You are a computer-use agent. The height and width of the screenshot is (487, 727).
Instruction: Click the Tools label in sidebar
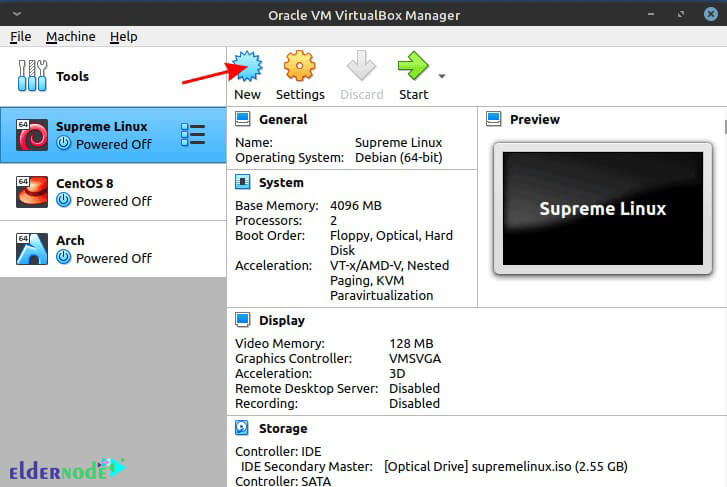point(72,77)
